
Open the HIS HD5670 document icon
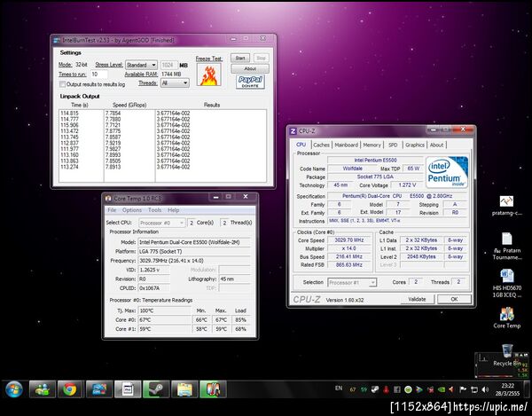508,277
